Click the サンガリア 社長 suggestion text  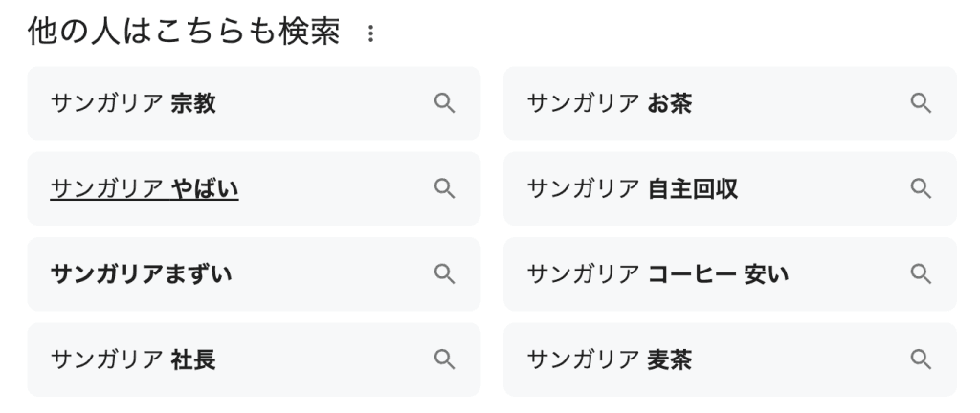point(133,359)
